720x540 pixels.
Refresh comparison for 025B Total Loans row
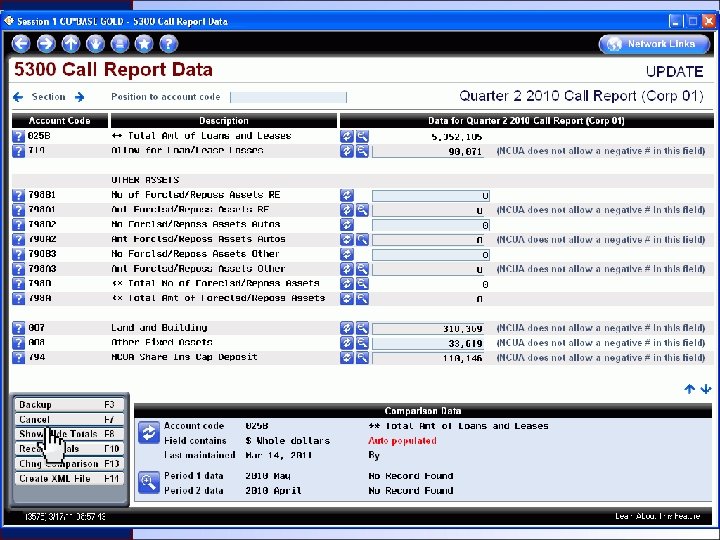coord(347,136)
